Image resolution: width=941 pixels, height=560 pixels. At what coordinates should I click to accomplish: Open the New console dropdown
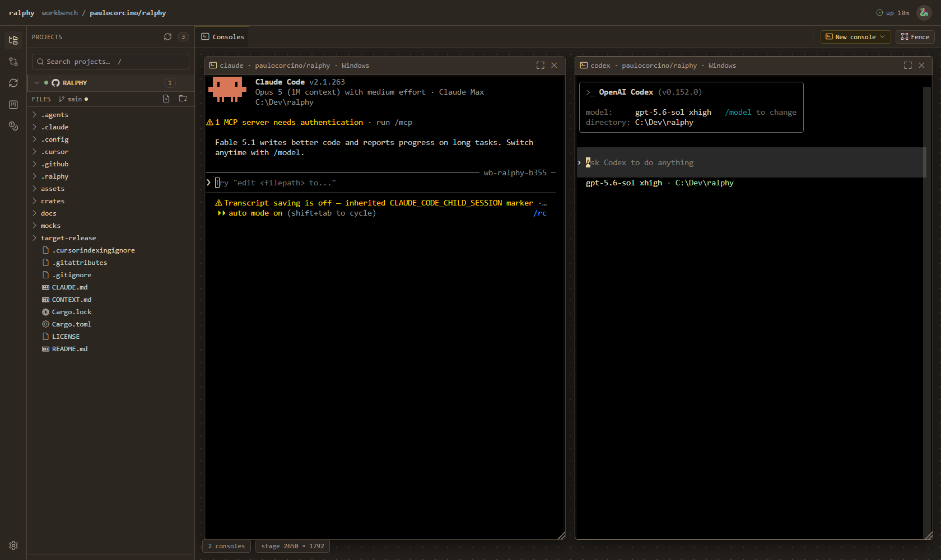click(x=855, y=37)
